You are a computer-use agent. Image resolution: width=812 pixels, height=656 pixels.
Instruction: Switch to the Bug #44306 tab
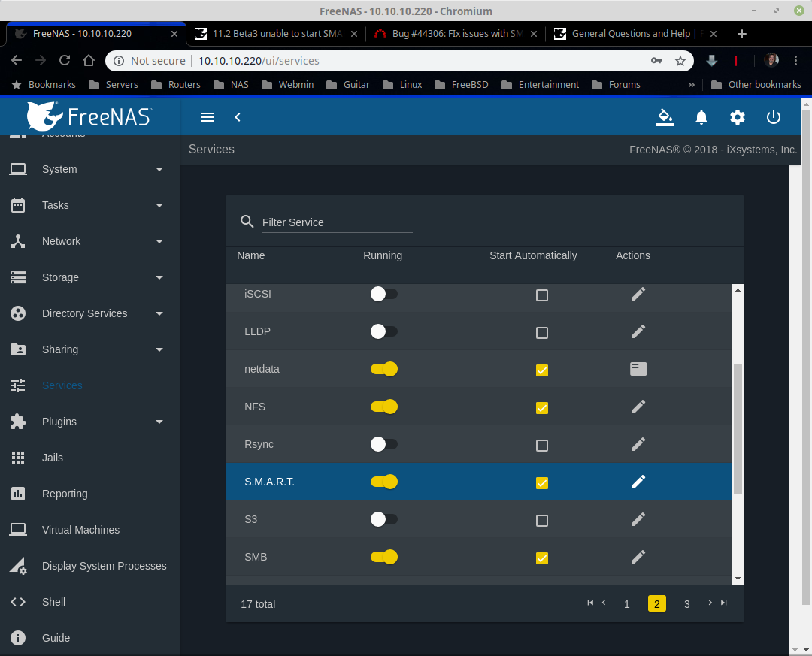[x=455, y=34]
